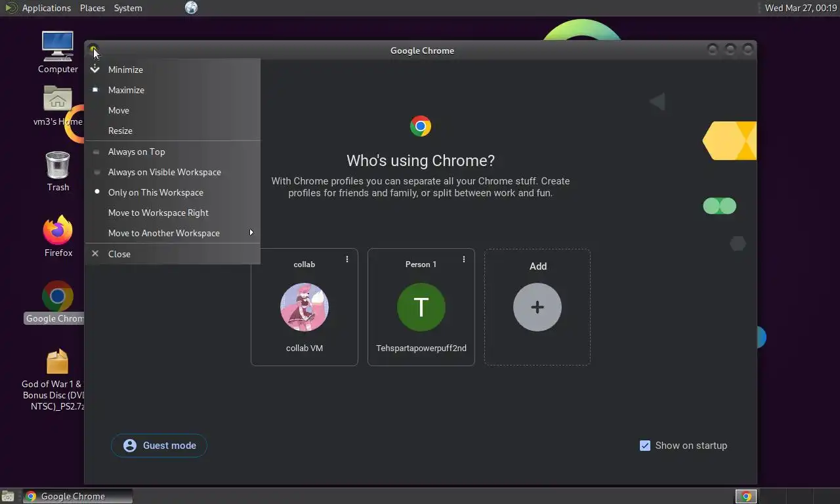Open the collab profile card
The image size is (840, 504).
tap(304, 307)
